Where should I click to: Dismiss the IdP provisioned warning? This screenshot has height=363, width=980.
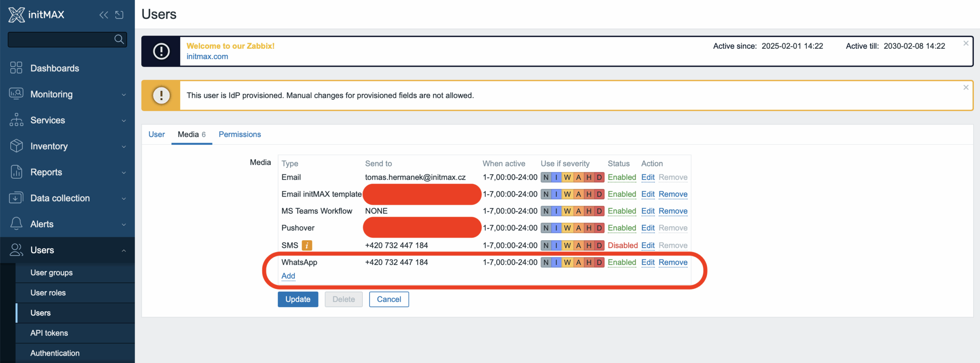click(966, 87)
